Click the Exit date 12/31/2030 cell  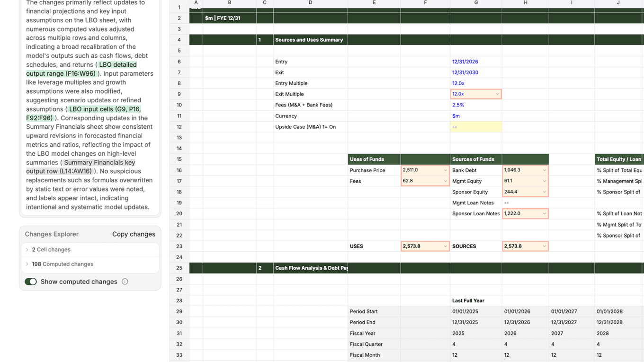(476, 72)
